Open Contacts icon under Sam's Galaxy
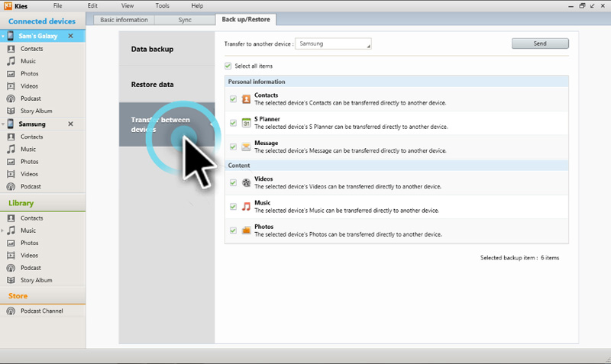 pyautogui.click(x=11, y=49)
